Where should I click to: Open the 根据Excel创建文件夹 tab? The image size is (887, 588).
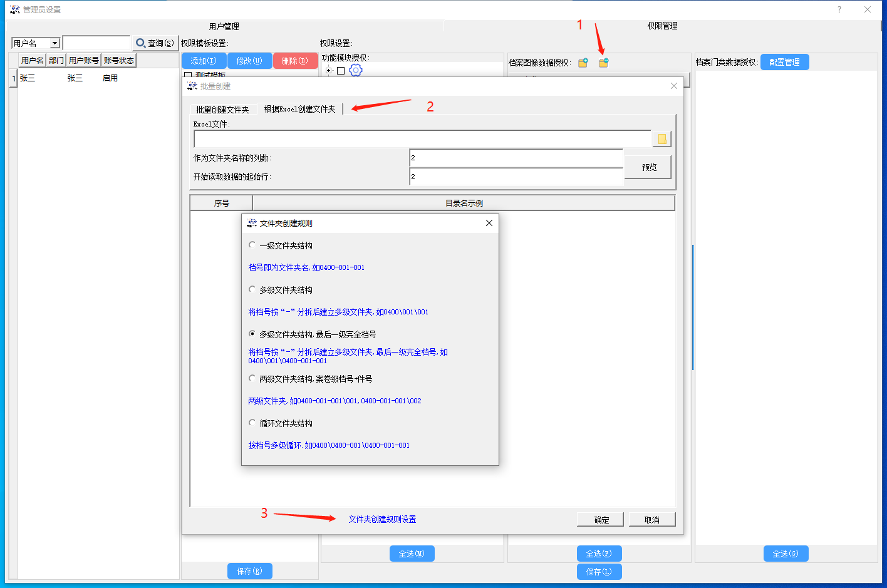[299, 109]
